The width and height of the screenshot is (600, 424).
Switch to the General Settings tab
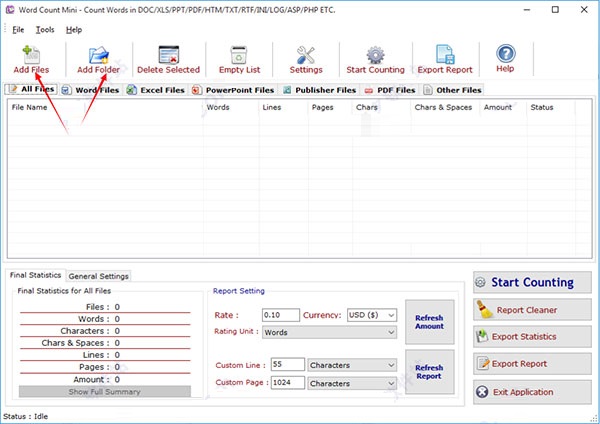coord(98,276)
